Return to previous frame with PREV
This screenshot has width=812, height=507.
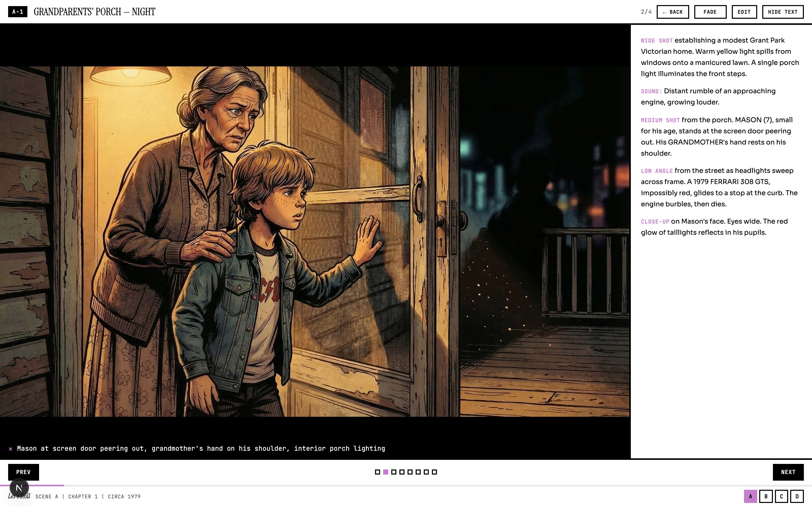(24, 472)
